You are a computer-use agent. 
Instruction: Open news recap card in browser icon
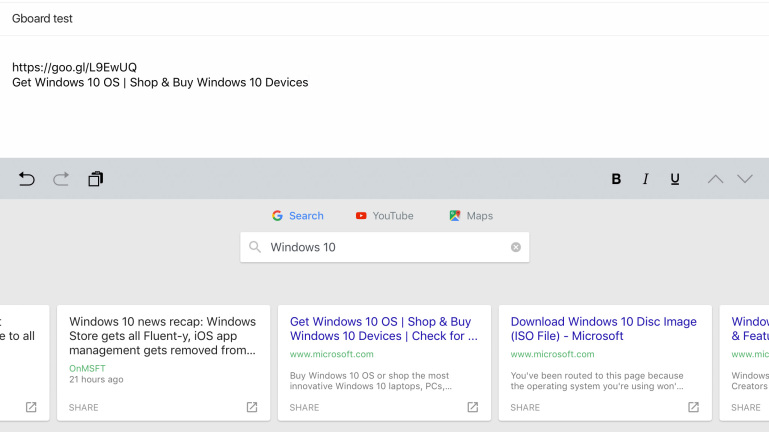click(252, 407)
